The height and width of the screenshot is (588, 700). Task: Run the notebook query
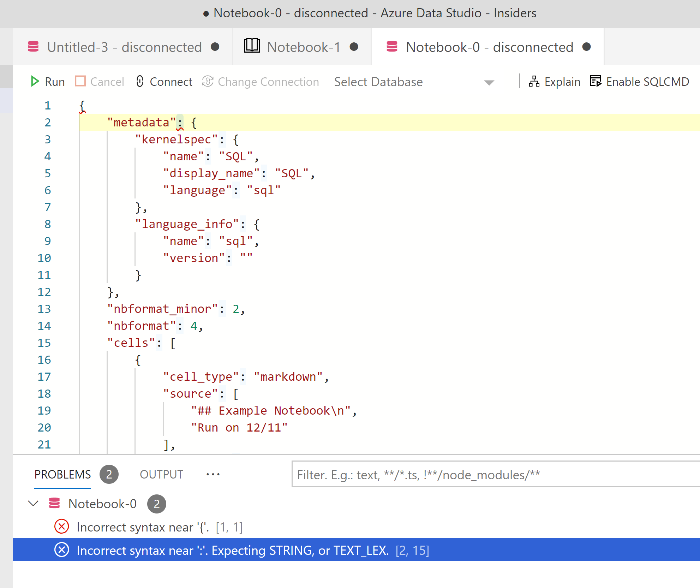(47, 81)
